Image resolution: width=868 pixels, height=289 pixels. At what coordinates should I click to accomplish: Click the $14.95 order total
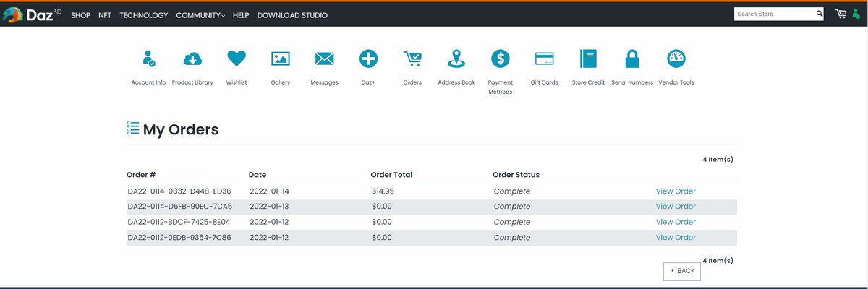coord(383,191)
